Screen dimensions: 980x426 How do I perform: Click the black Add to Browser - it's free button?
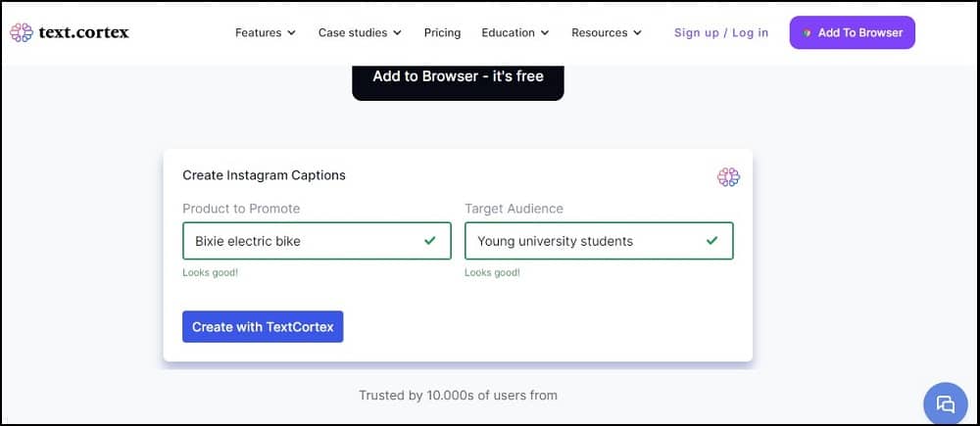(458, 80)
